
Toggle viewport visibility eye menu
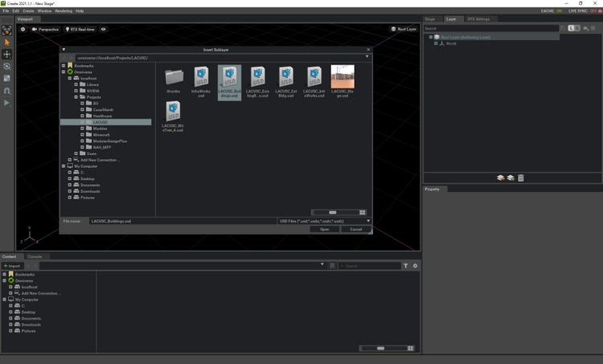[x=104, y=29]
